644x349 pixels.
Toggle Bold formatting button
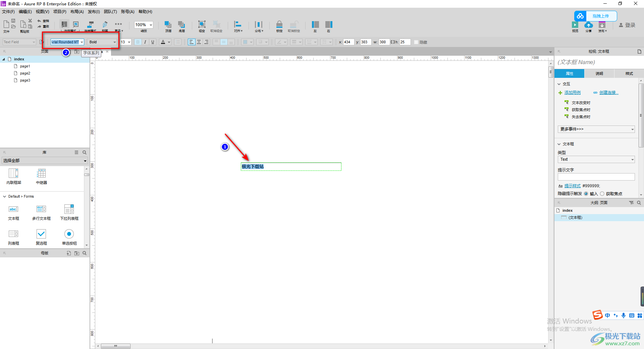tap(138, 42)
